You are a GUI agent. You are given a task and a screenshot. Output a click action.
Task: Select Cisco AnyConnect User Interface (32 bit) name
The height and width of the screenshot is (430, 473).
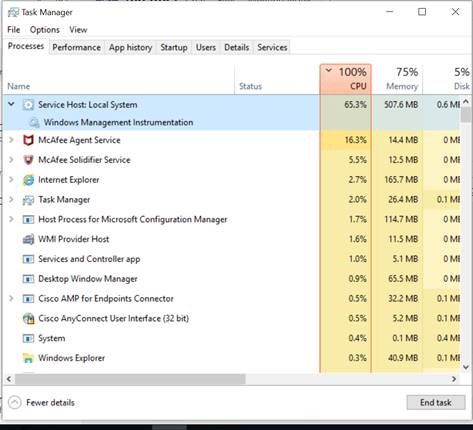113,319
